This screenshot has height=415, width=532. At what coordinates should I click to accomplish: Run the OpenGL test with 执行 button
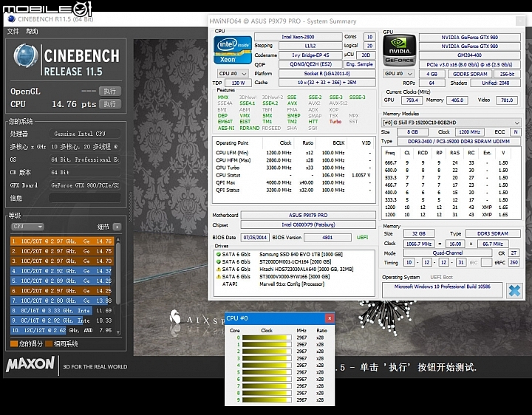(110, 92)
